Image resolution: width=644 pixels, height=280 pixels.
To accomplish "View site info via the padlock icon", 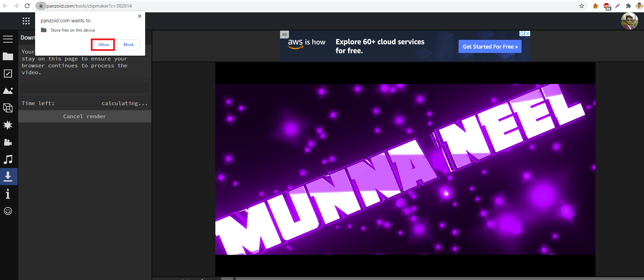I will point(41,6).
